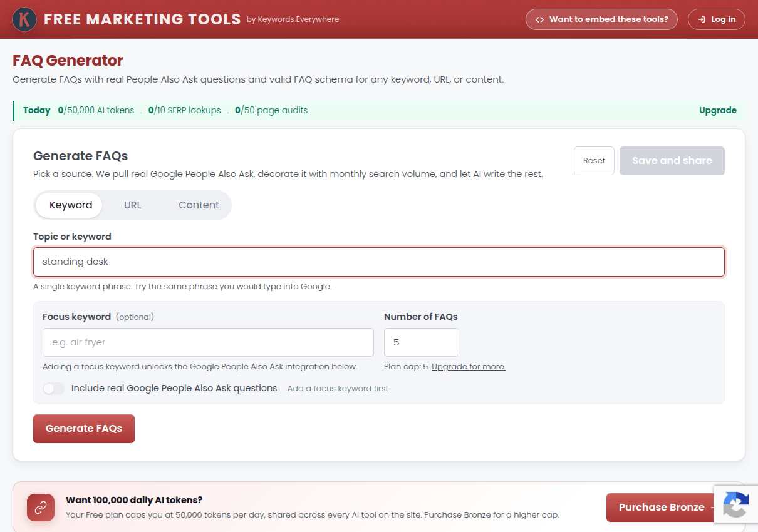Click the FAQ Generator heading
The width and height of the screenshot is (758, 532).
click(68, 61)
